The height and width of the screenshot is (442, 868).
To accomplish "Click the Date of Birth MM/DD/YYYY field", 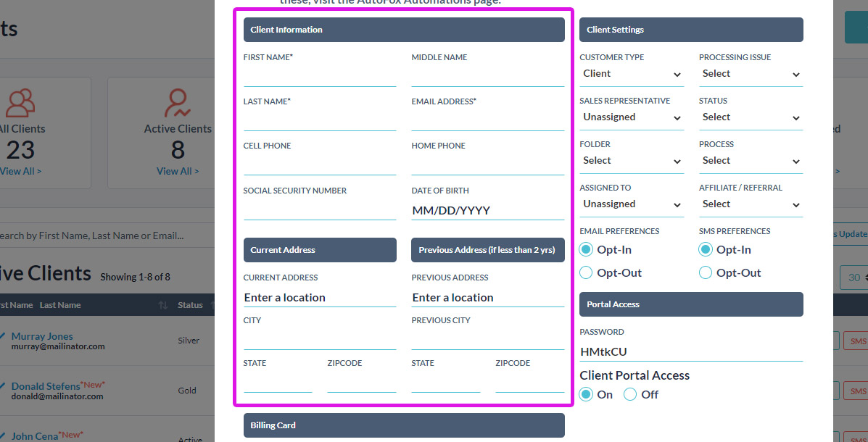I will pyautogui.click(x=487, y=210).
